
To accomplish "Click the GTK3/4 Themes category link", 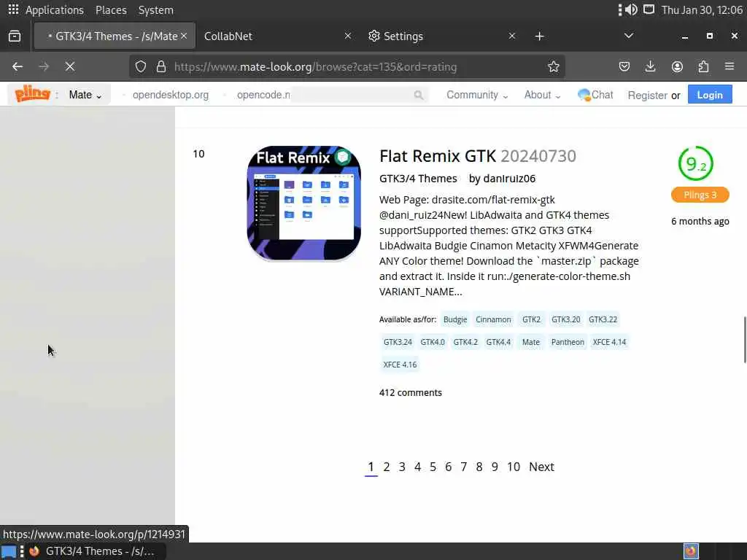I will 418,179.
